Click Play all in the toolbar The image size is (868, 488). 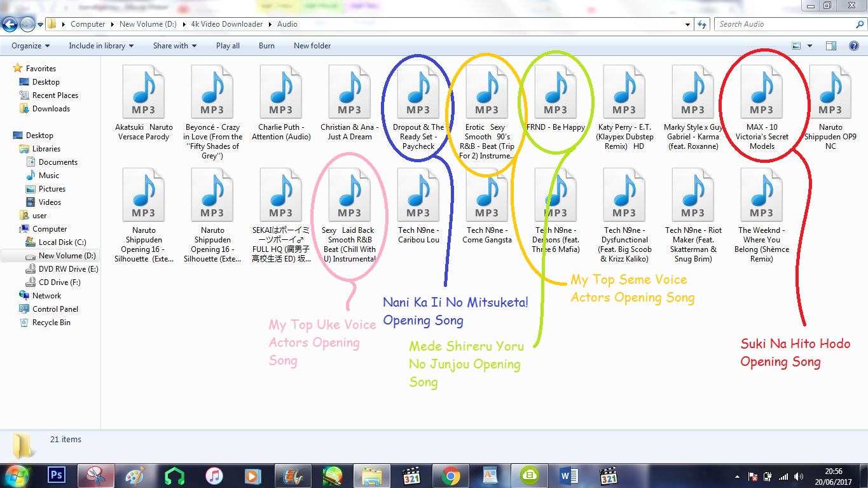pos(228,46)
